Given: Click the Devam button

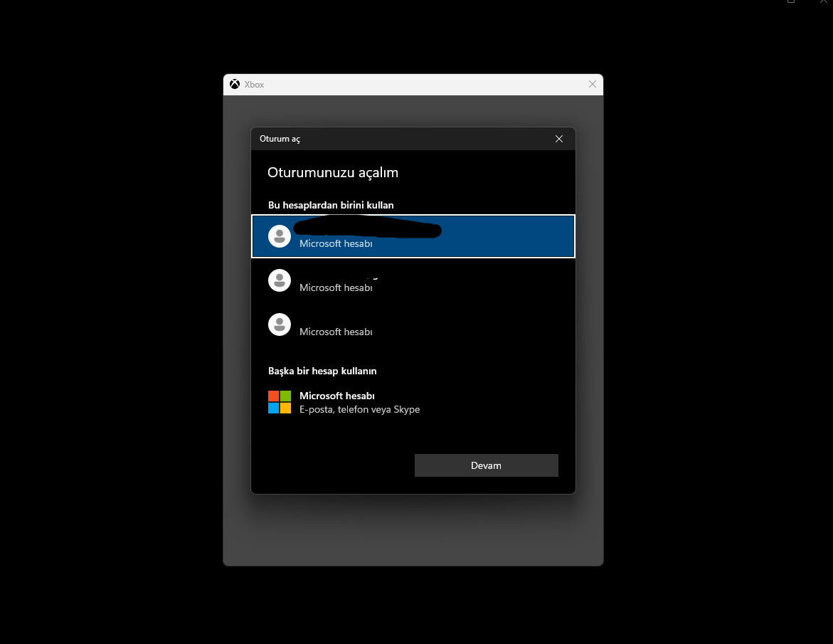Looking at the screenshot, I should click(486, 465).
